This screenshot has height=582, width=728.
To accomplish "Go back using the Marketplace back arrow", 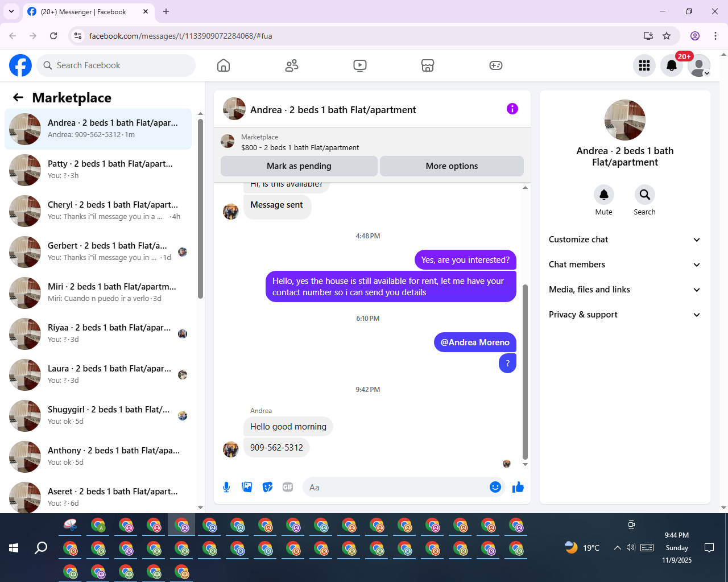I will click(18, 97).
